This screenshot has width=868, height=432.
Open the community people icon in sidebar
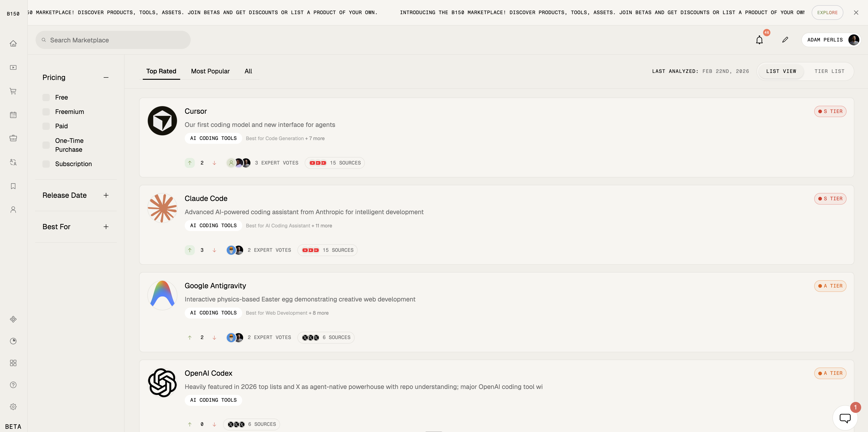pos(13,162)
